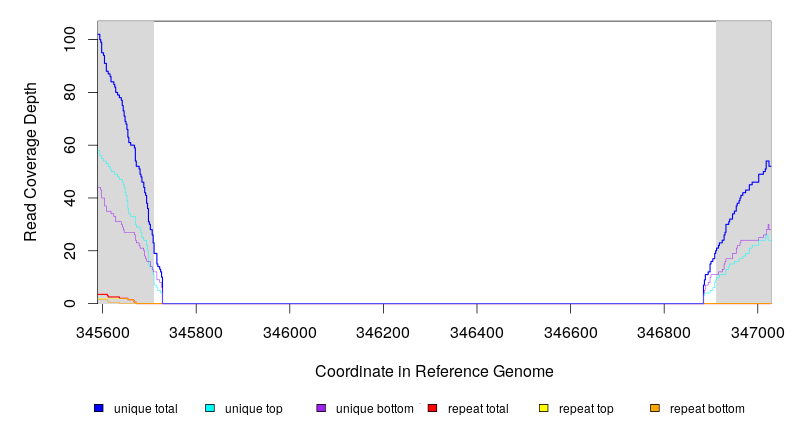Image resolution: width=792 pixels, height=432 pixels.
Task: Click the blue 'unique total' legend swatch
Action: click(98, 408)
